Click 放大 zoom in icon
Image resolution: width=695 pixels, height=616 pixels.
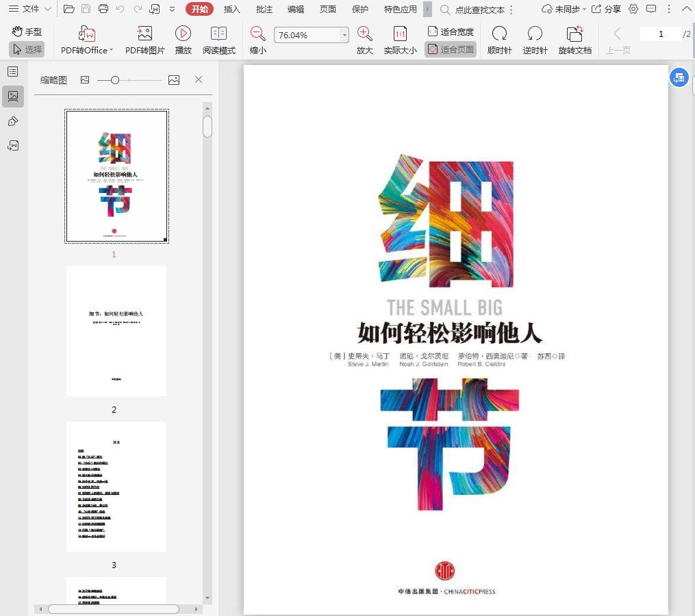(365, 34)
